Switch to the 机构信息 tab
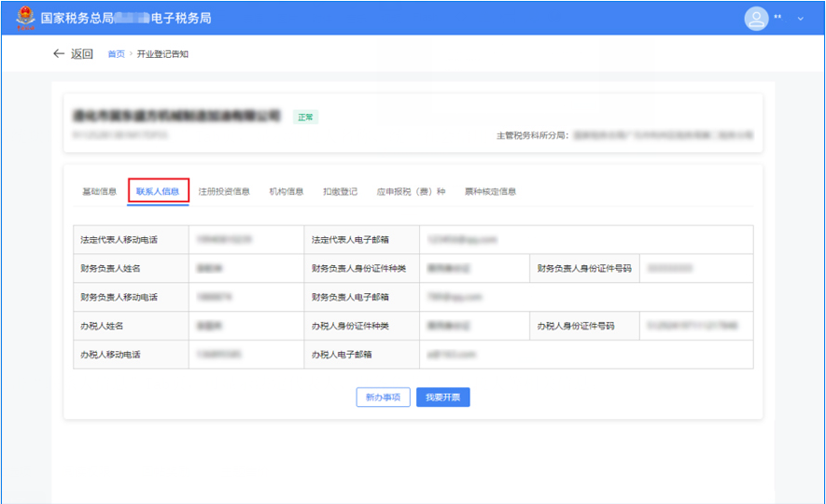826x504 pixels. tap(287, 191)
